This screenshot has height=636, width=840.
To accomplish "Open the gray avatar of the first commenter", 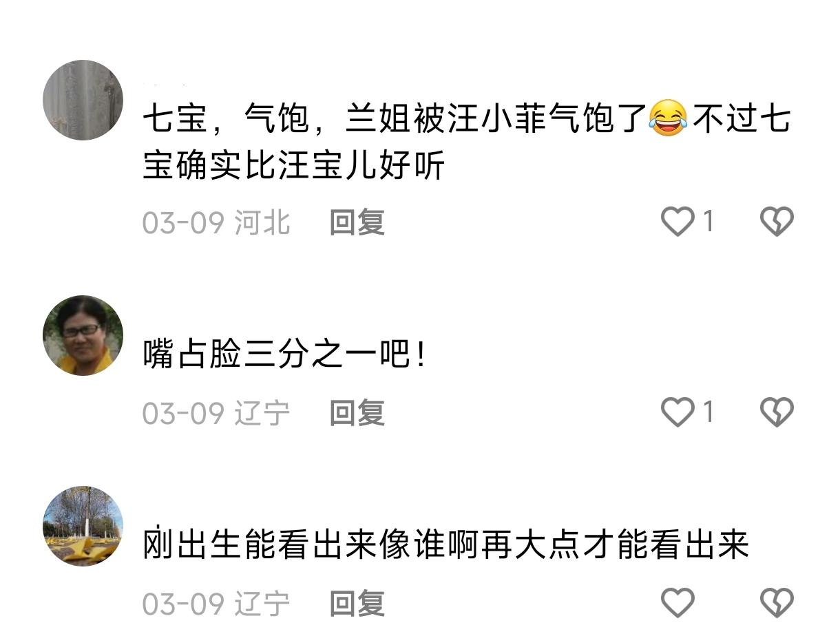I will (83, 100).
